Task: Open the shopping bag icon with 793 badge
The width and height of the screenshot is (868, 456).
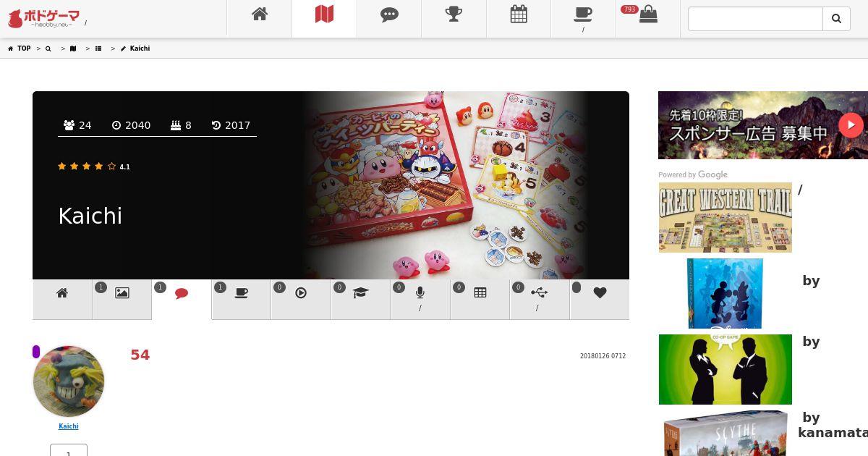Action: (x=648, y=14)
